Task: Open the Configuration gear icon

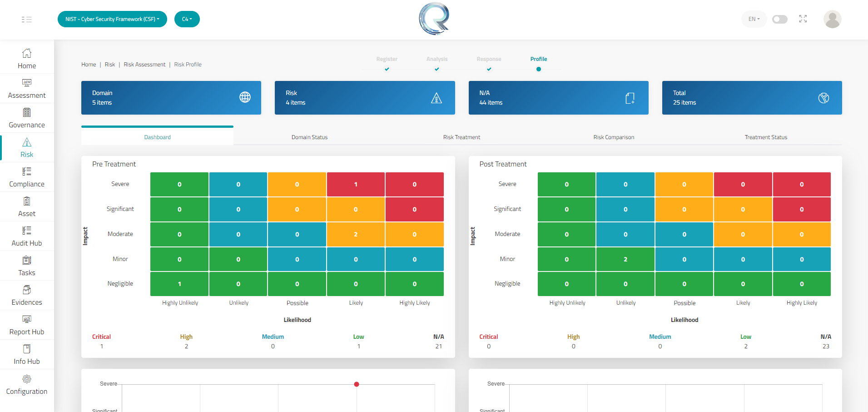Action: pos(27,379)
